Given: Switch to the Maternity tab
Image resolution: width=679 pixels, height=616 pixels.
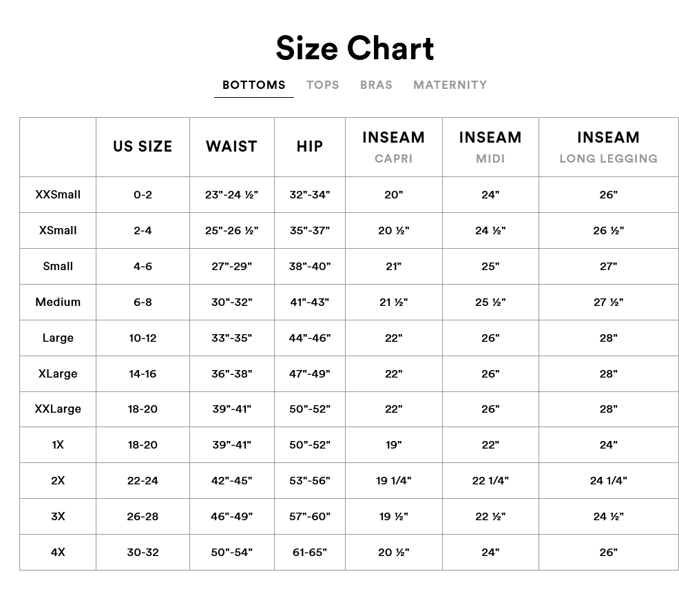Looking at the screenshot, I should (450, 85).
